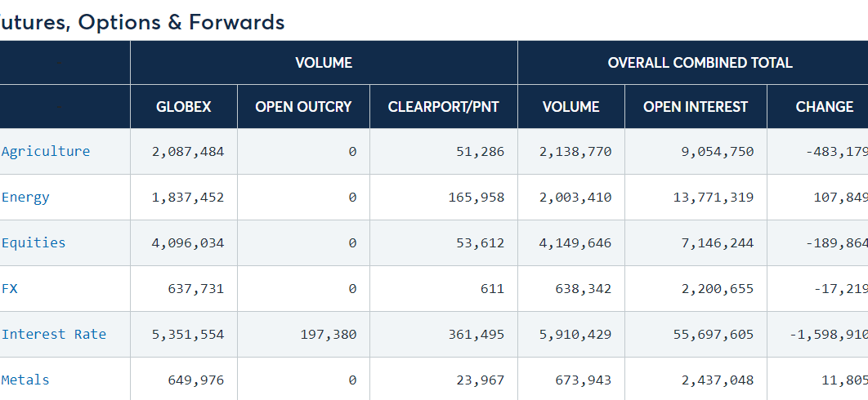Select Interest Rate total volume 5,910,429
868x400 pixels.
click(575, 334)
